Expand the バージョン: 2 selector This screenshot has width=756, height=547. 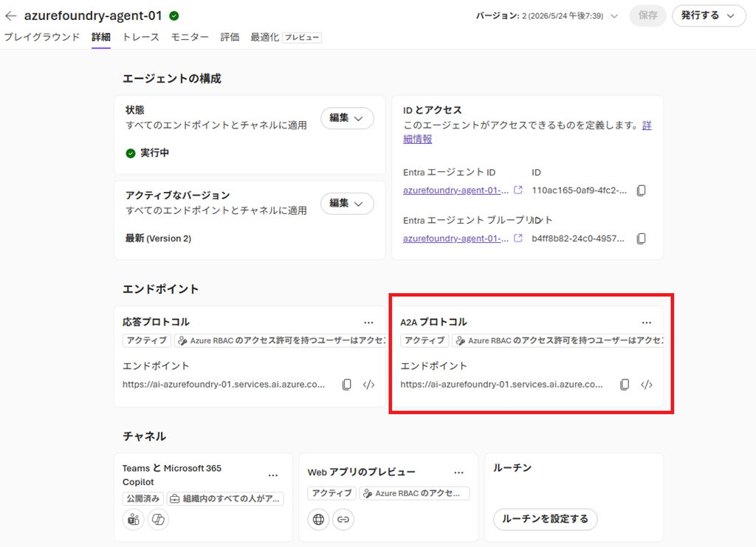(547, 16)
